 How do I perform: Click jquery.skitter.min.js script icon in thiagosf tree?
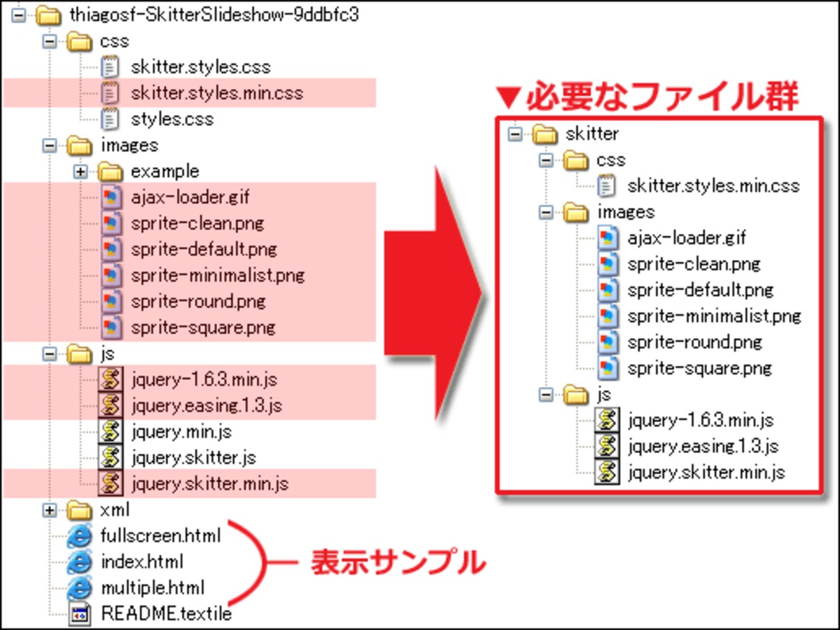pyautogui.click(x=110, y=484)
